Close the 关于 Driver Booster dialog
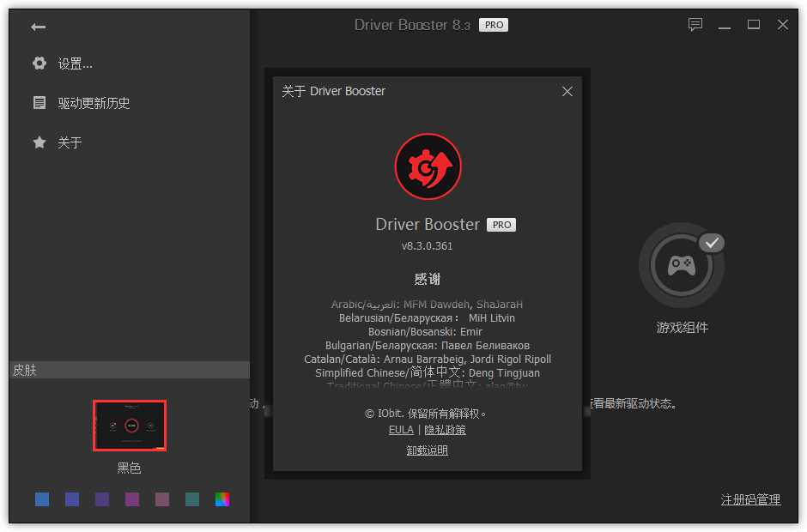Viewport: 807px width, 532px height. 567,92
